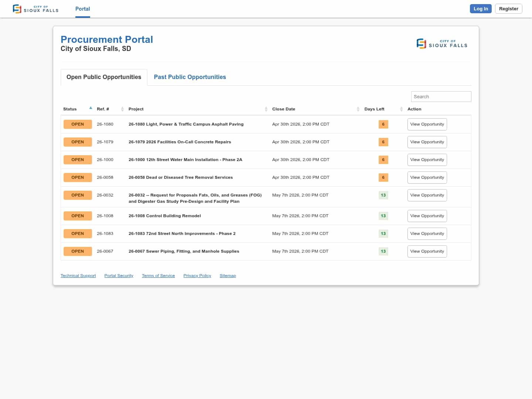Sort by Days Left column arrows
Image resolution: width=532 pixels, height=399 pixels.
[x=401, y=109]
